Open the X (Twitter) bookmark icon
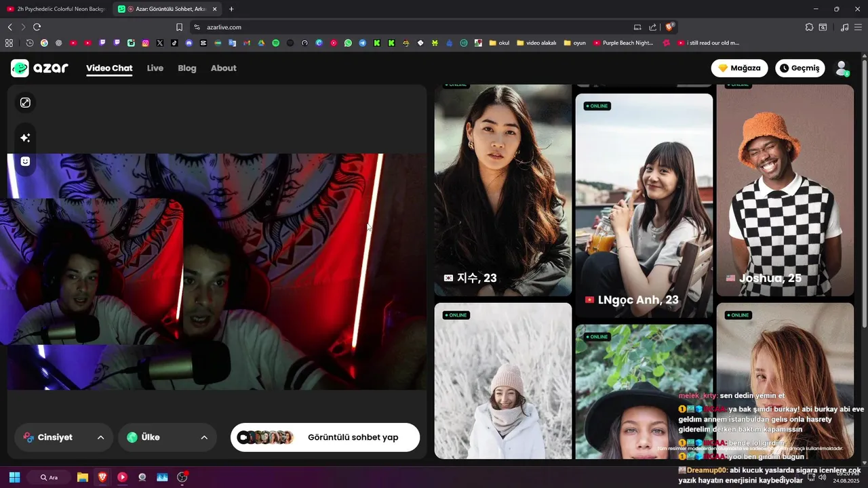 coord(159,43)
